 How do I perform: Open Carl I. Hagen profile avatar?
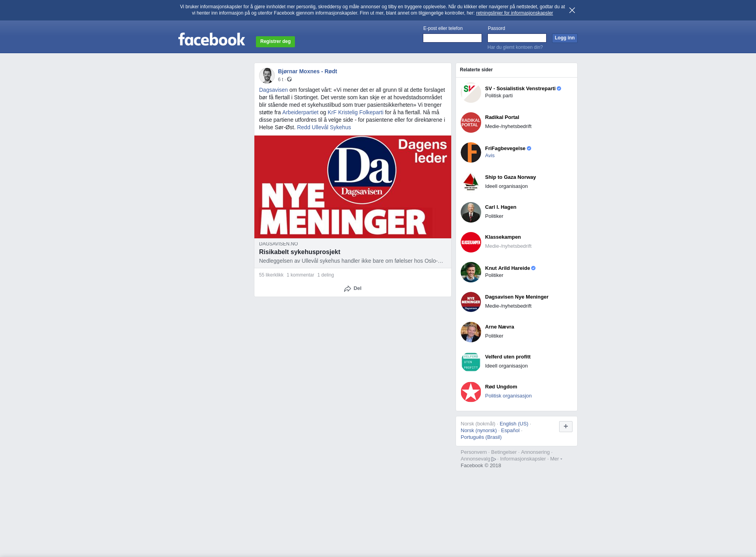471,212
